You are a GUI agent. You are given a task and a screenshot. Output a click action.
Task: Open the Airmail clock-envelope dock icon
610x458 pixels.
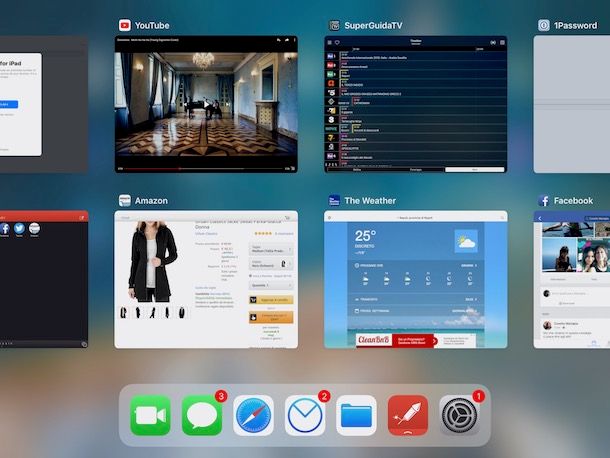305,415
